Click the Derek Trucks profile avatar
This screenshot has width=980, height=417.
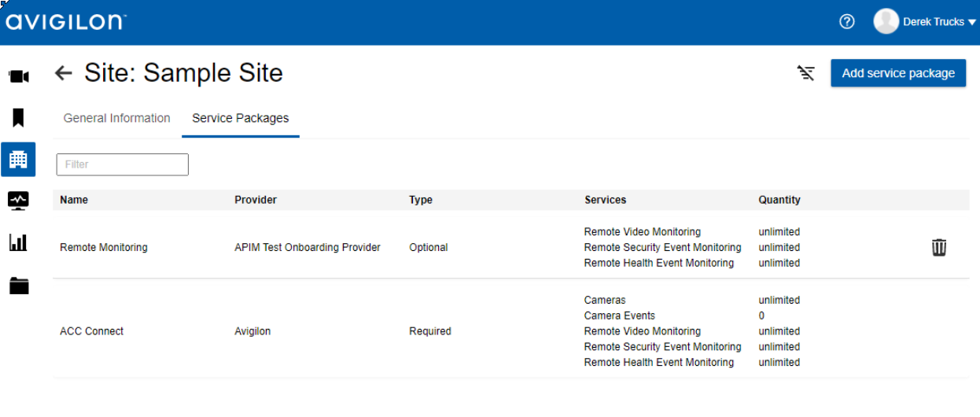[x=886, y=22]
